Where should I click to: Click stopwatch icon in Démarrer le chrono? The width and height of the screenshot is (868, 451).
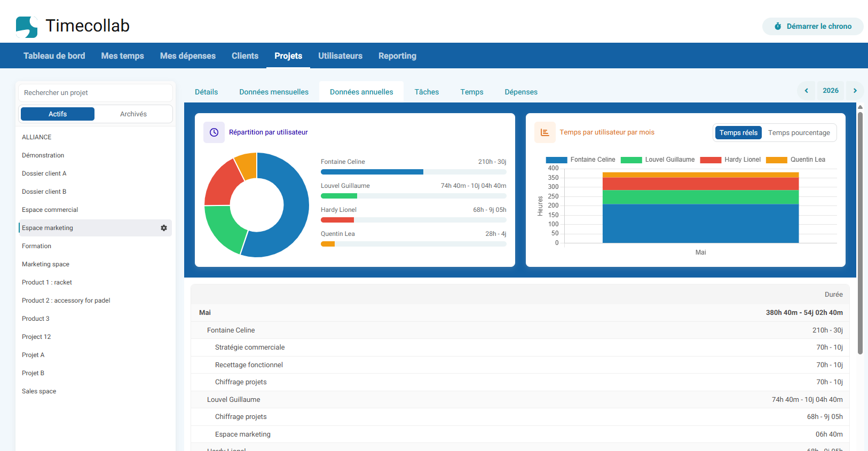click(x=778, y=26)
